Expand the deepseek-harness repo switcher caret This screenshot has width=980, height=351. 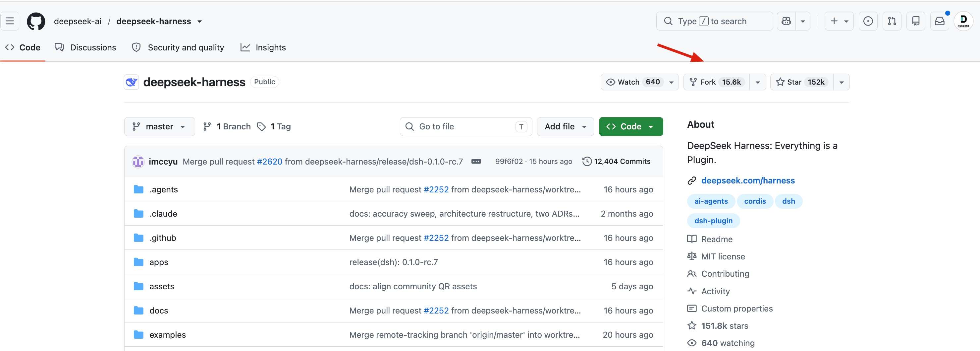tap(200, 21)
